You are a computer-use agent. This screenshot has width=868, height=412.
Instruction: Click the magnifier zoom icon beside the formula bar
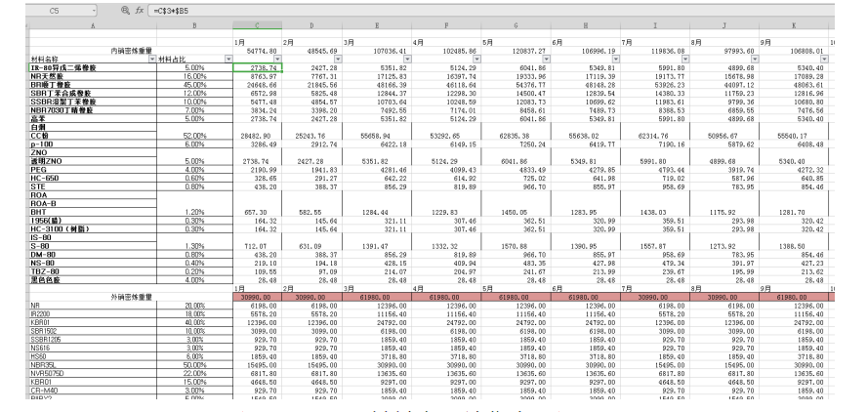coord(126,10)
